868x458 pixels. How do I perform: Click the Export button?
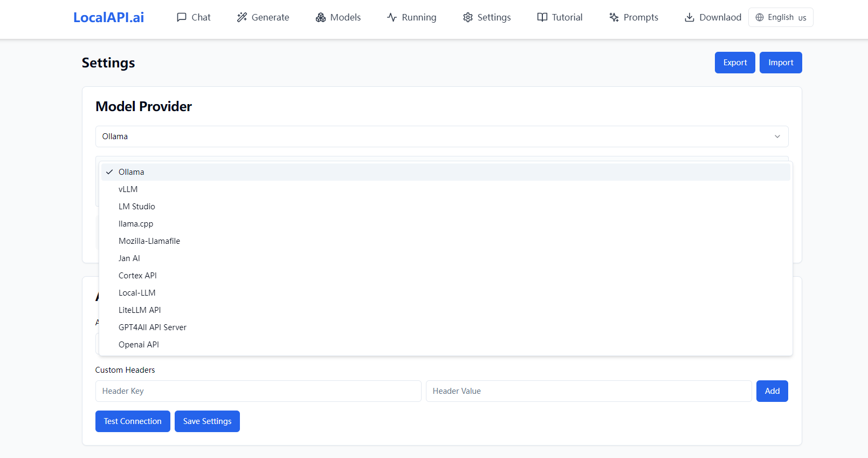click(x=735, y=63)
